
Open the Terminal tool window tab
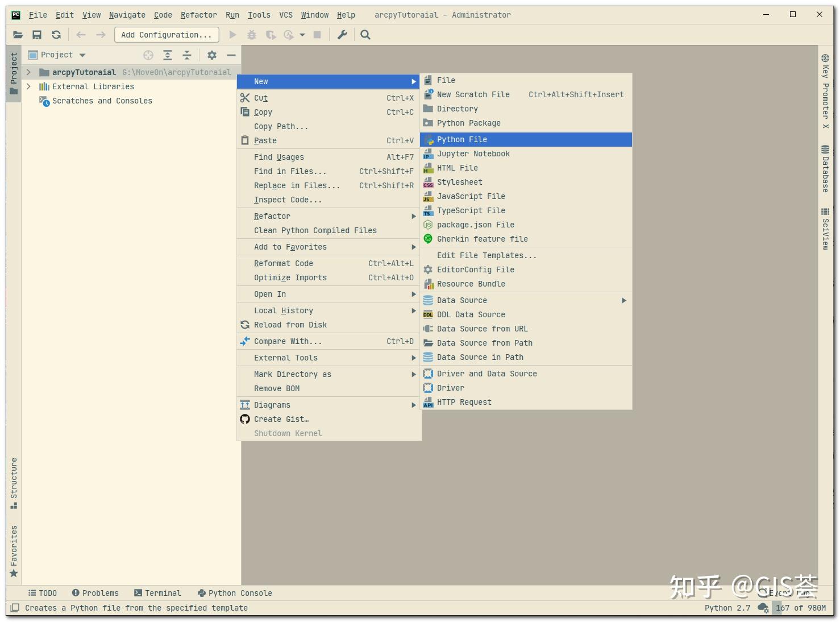click(158, 593)
